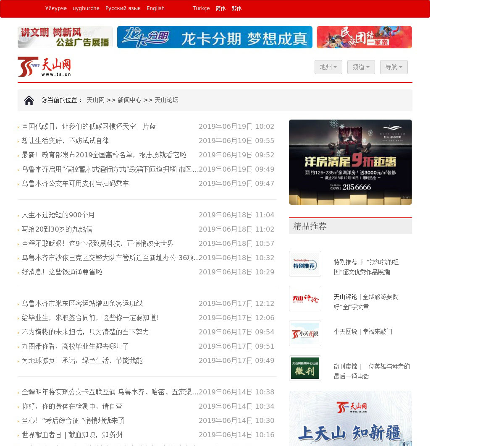
Task: Go to 天山论坛 in breadcrumb
Action: click(x=166, y=100)
